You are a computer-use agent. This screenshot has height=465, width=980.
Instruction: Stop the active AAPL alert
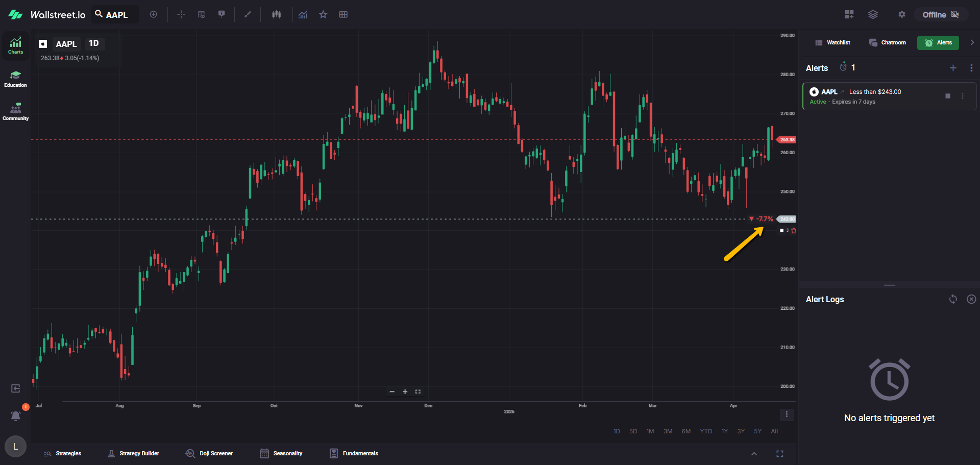pos(948,96)
